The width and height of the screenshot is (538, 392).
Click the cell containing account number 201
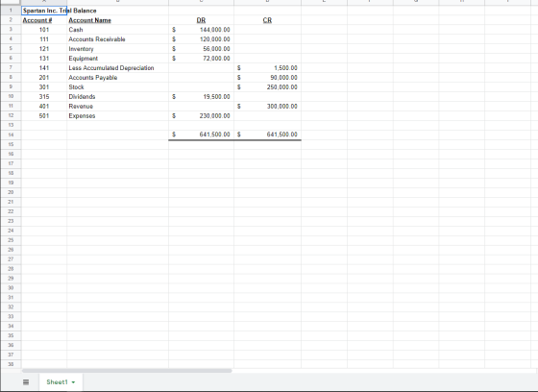pyautogui.click(x=44, y=78)
